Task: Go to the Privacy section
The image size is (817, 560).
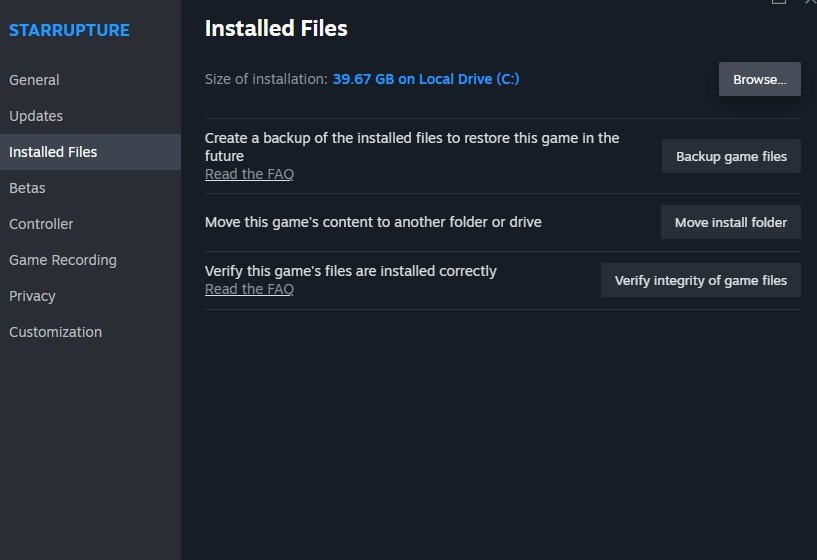Action: (32, 296)
